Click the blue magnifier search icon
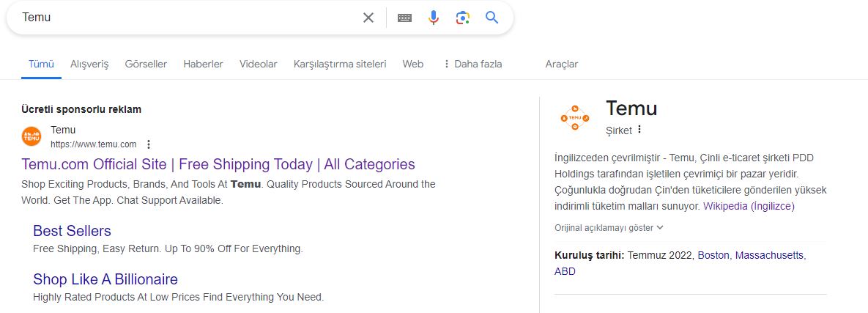The width and height of the screenshot is (868, 313). click(492, 17)
